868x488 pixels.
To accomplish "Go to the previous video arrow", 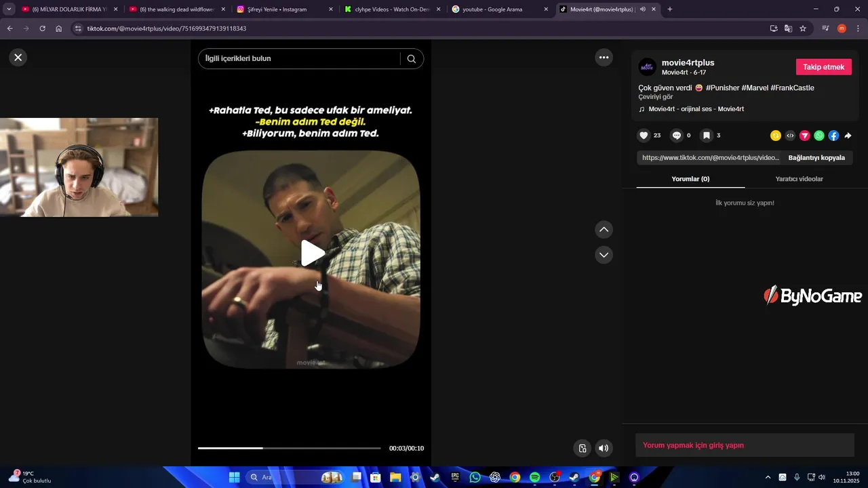I will click(604, 230).
